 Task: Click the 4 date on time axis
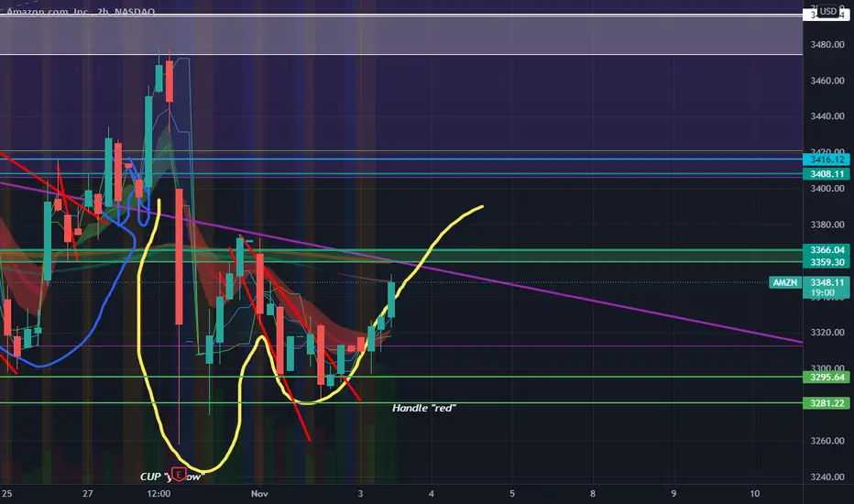431,494
